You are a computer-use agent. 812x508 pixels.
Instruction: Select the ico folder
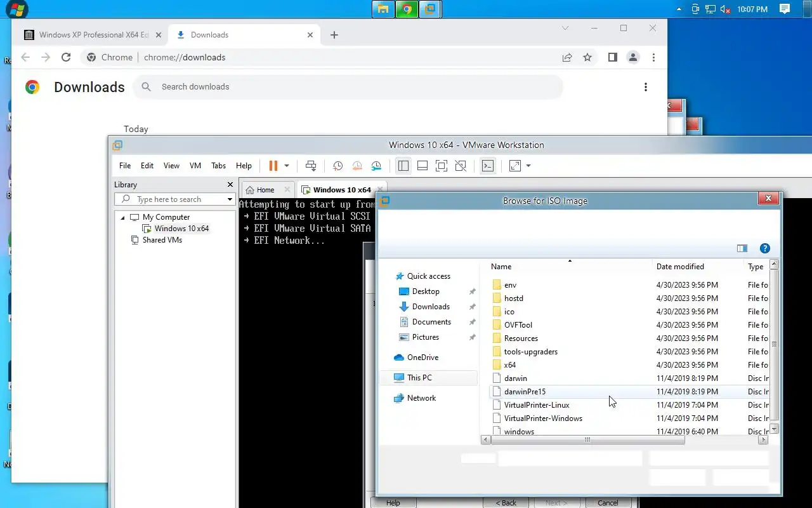[x=509, y=312]
